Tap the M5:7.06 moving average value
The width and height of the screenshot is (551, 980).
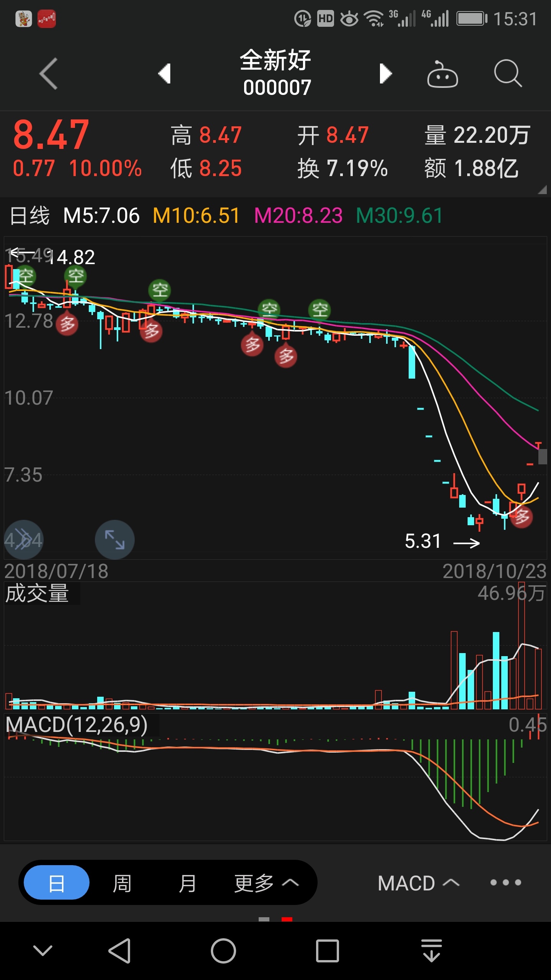click(x=101, y=216)
